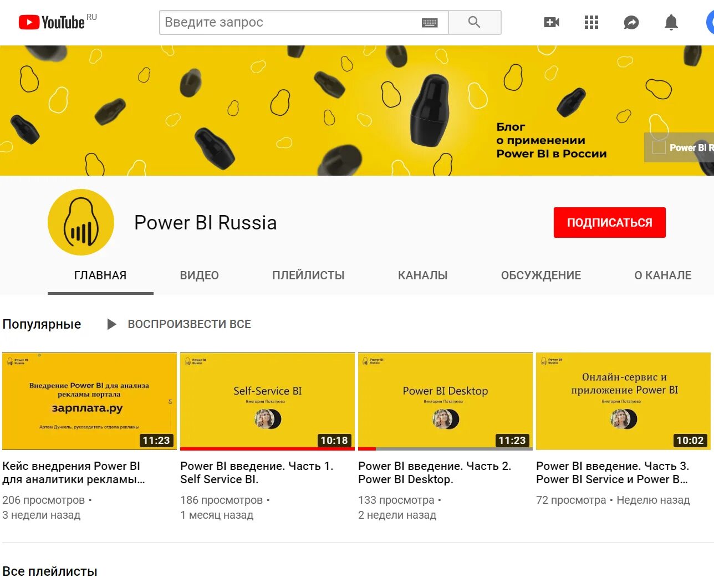Switch to the ОБСУЖДЕНИЕ tab
Viewport: 714px width, 588px height.
tap(541, 275)
